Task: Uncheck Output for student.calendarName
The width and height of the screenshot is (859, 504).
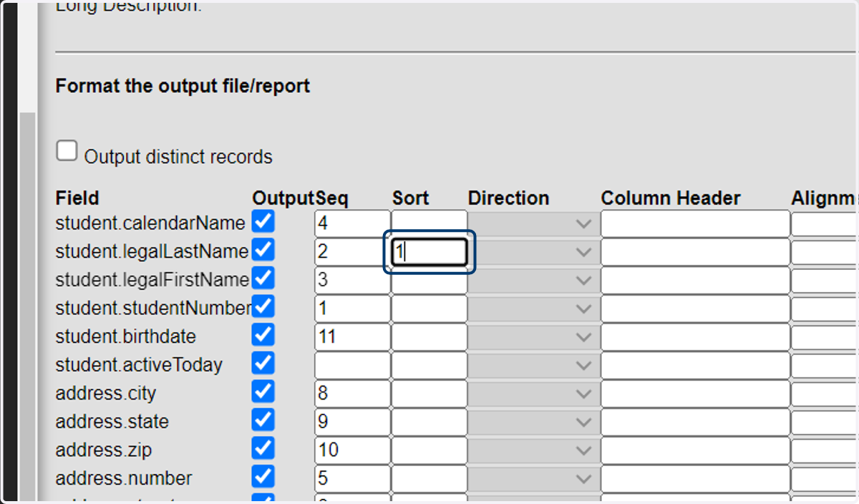Action: click(x=263, y=221)
